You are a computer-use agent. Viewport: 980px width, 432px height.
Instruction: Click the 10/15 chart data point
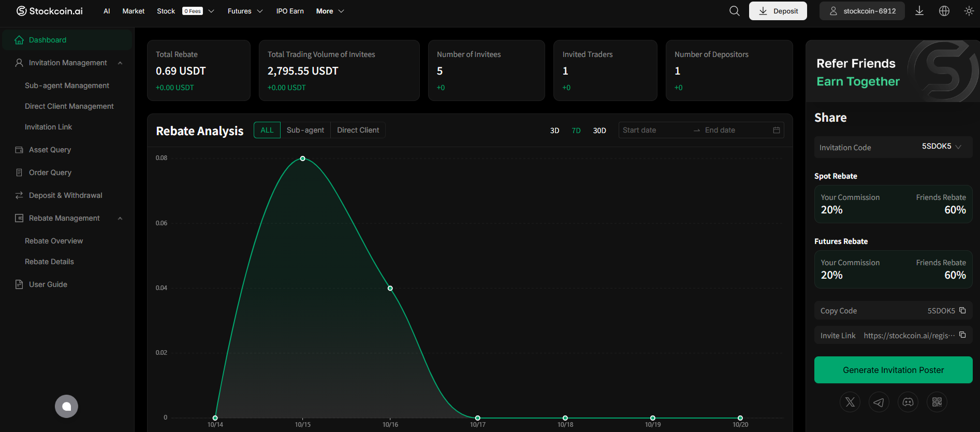pyautogui.click(x=303, y=159)
